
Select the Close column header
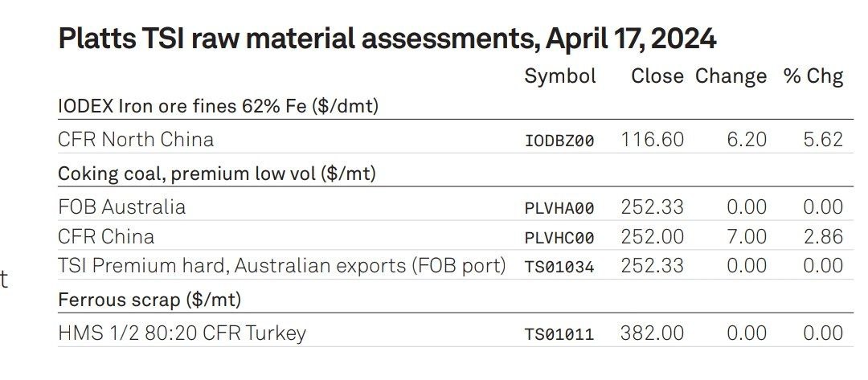coord(657,76)
